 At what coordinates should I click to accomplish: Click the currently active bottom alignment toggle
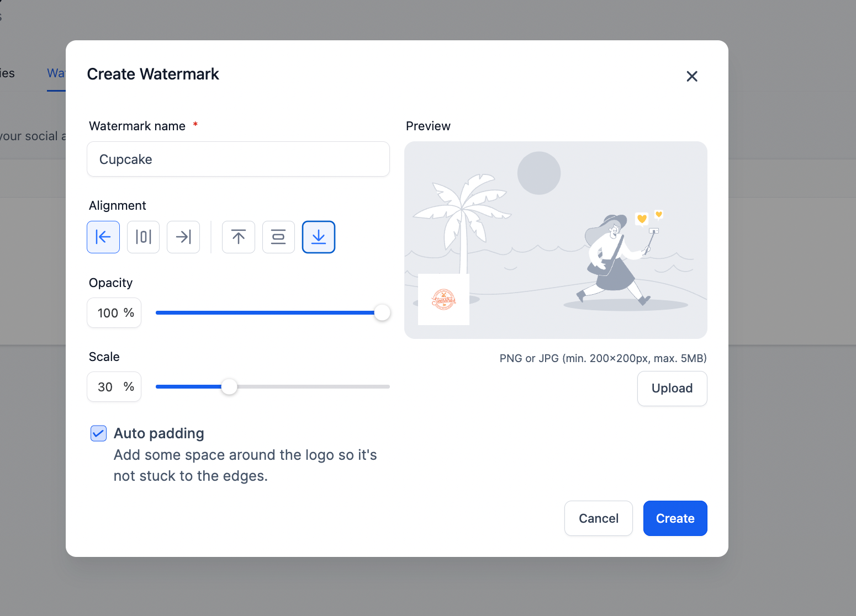click(x=319, y=237)
